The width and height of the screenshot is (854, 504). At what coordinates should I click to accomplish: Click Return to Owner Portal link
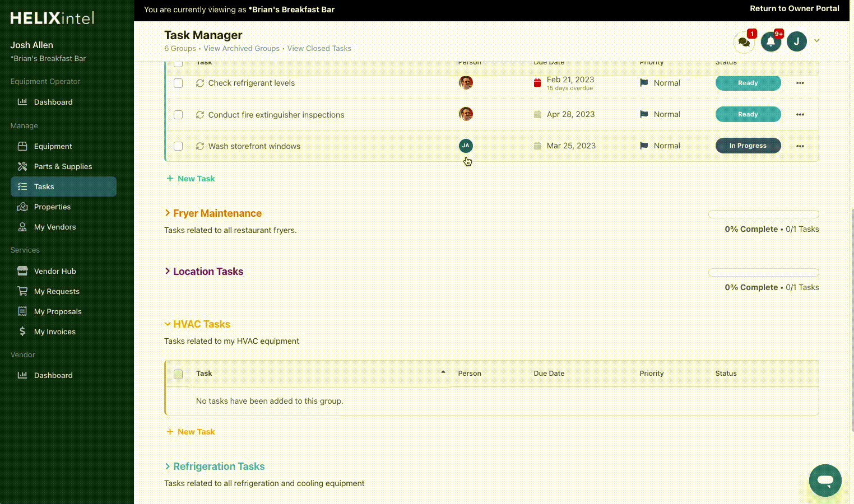pyautogui.click(x=795, y=8)
